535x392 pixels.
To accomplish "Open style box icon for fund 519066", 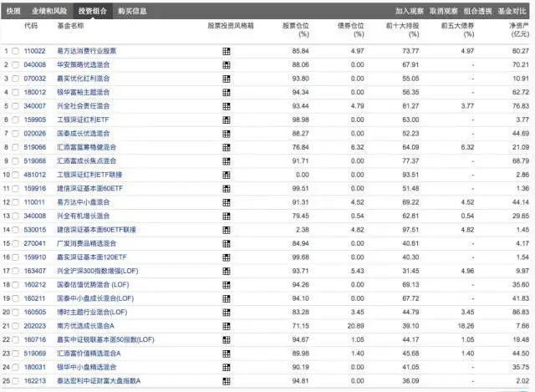I will click(227, 147).
